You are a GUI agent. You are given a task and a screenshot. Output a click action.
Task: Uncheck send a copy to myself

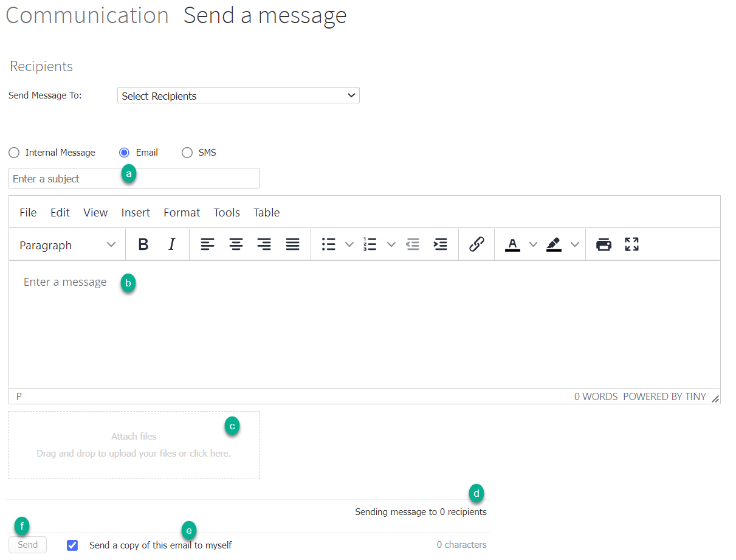72,545
